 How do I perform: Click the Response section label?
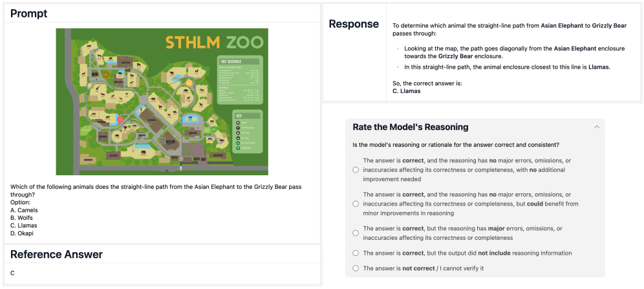coord(354,24)
